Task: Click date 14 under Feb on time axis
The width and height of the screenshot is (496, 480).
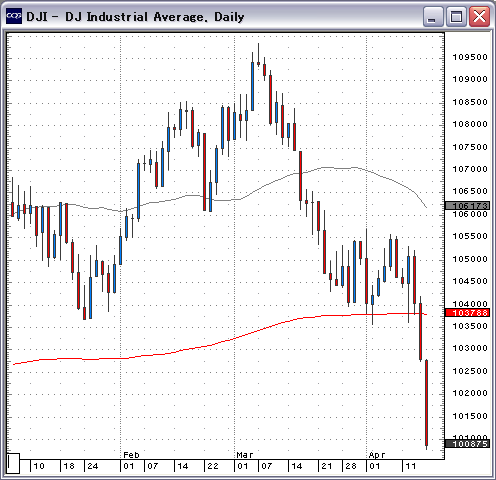Action: [x=183, y=466]
